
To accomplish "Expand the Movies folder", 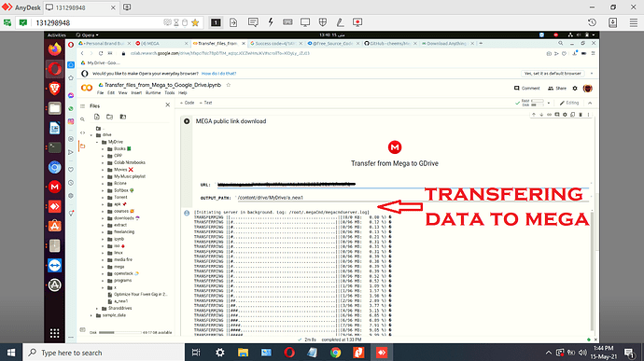I will 103,170.
